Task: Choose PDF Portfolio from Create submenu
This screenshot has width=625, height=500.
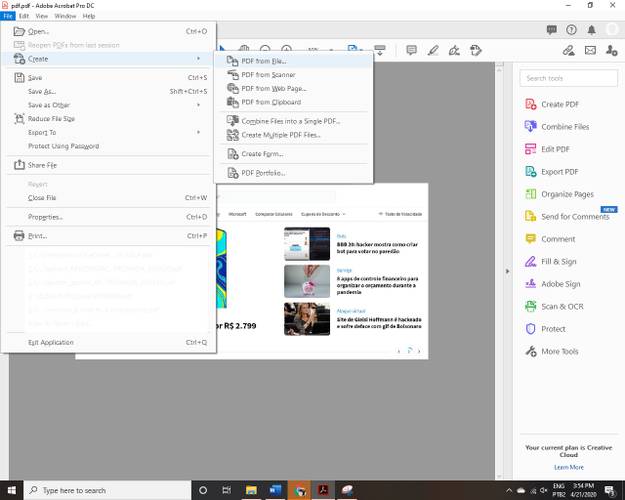Action: point(293,173)
